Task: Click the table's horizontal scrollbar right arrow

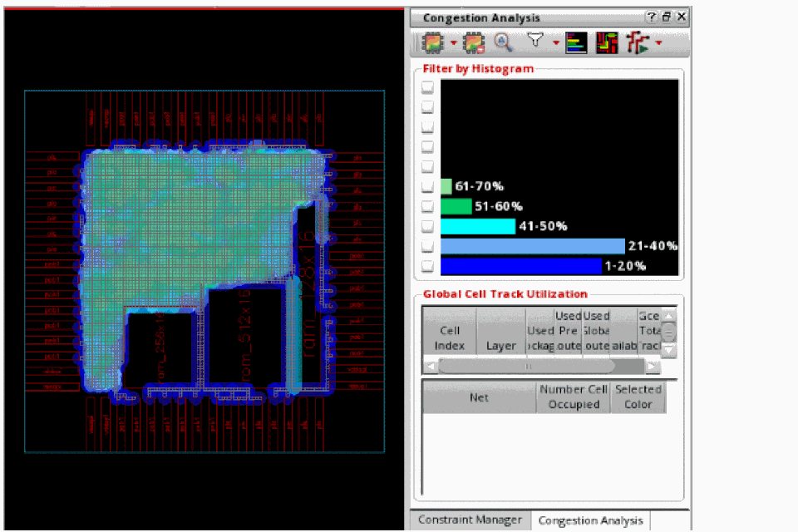Action: [653, 366]
